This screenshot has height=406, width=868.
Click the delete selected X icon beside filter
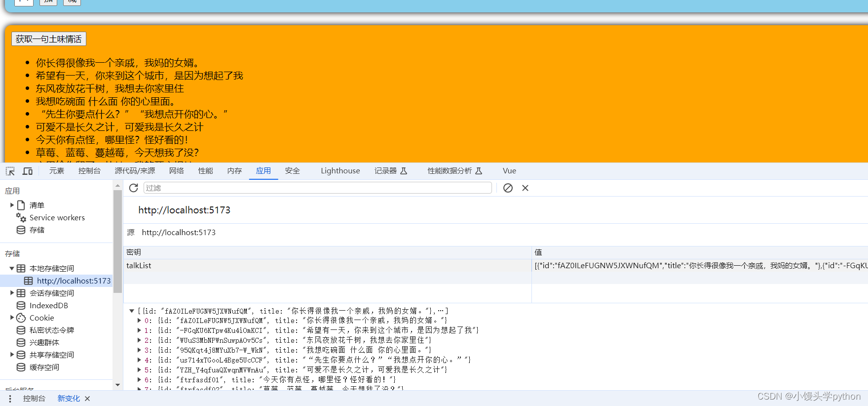525,188
